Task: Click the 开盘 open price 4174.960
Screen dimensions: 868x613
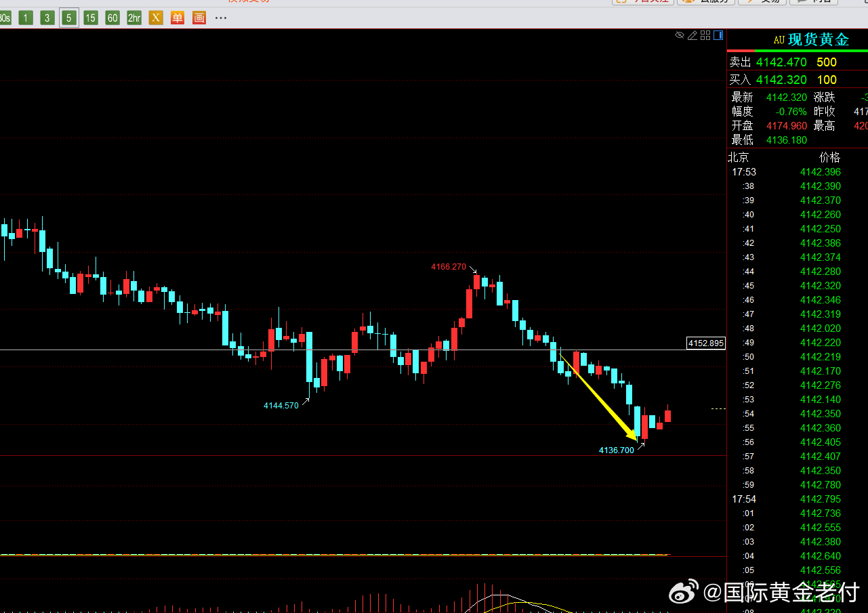Action: (x=787, y=126)
